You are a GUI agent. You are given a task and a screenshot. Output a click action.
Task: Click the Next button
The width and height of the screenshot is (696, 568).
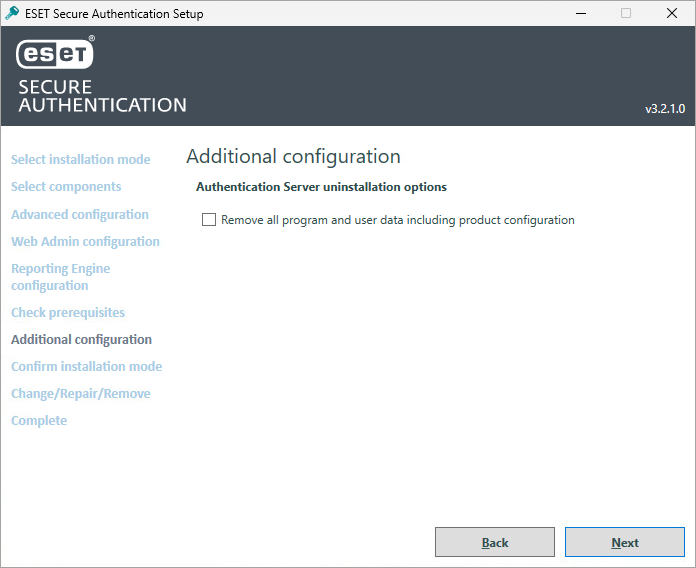(x=625, y=542)
